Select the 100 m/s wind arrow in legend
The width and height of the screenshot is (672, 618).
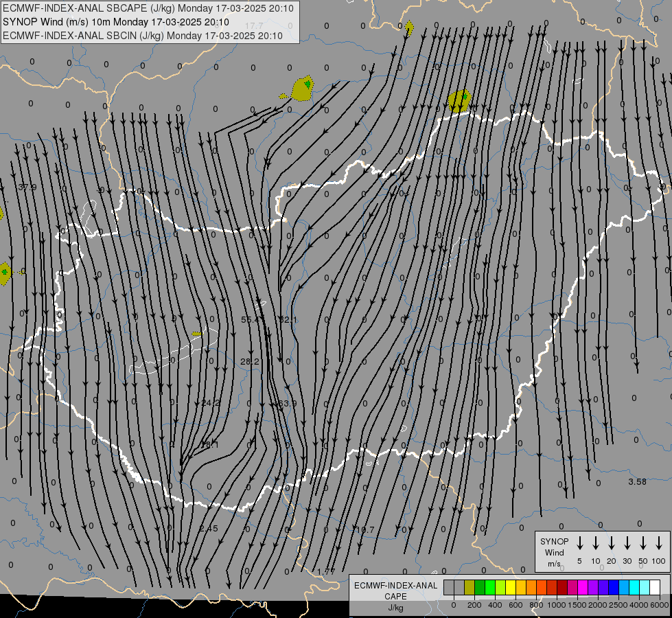659,543
